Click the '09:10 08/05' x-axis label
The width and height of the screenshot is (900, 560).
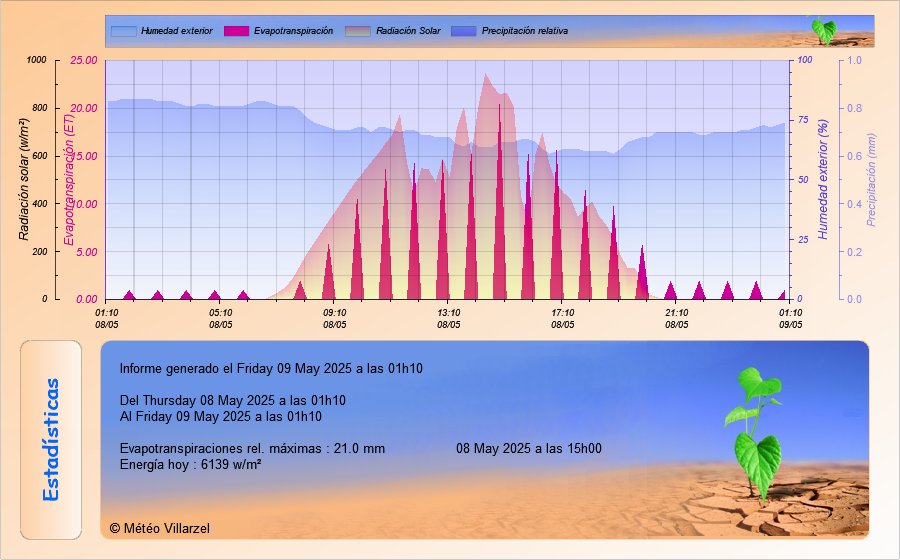point(335,318)
